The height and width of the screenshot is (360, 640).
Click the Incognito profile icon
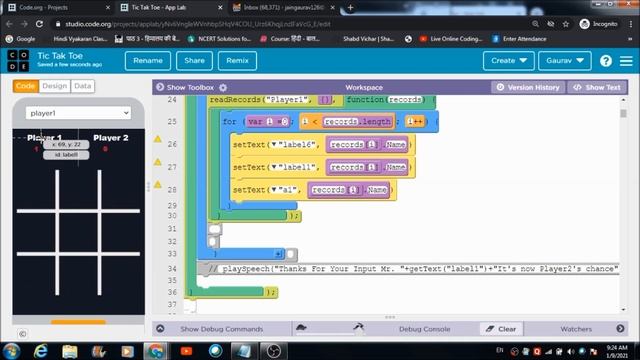584,24
